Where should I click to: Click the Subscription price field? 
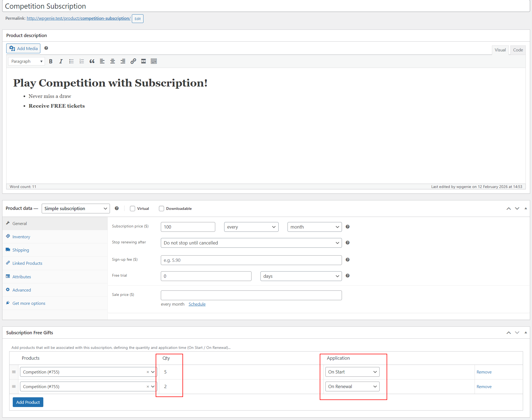coord(188,227)
